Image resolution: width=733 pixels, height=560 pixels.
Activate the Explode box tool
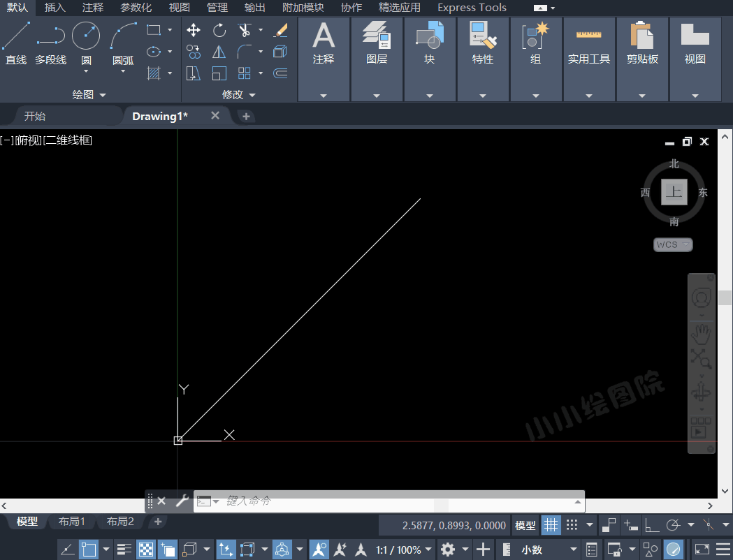tap(280, 52)
